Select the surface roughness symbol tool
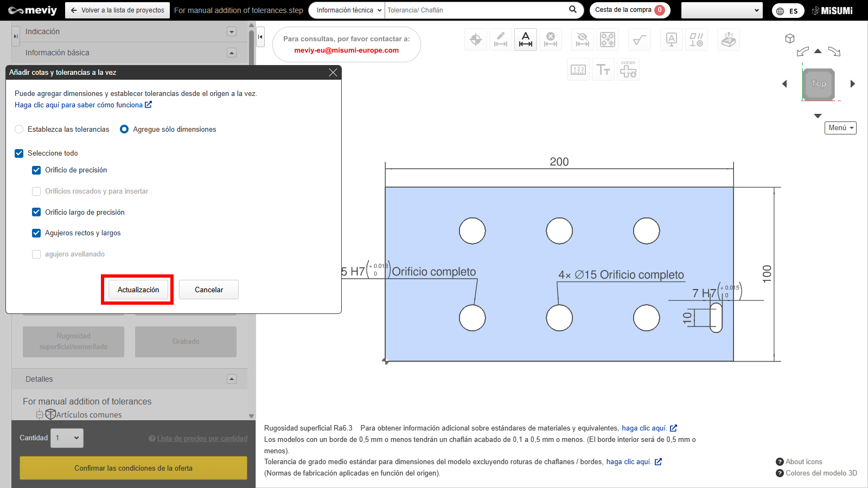Viewport: 868px width, 488px height. coord(640,40)
